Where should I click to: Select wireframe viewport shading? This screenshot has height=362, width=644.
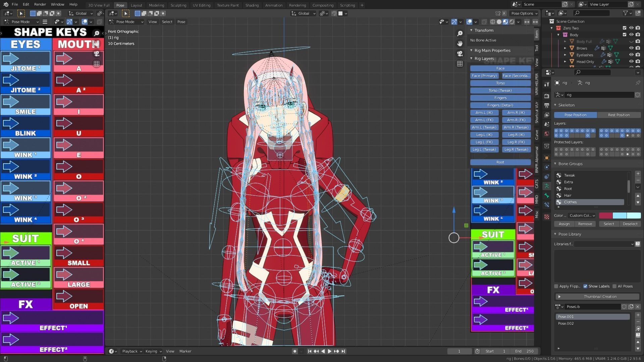493,22
